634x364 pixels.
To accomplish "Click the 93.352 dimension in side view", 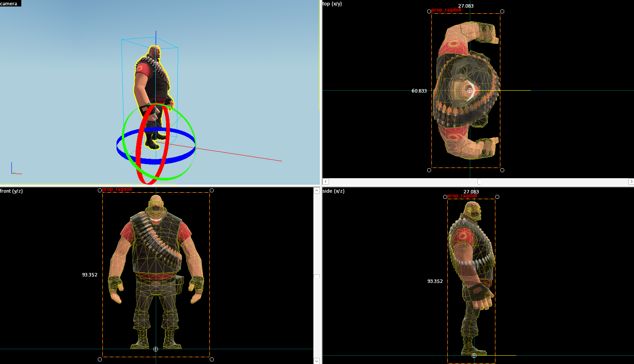I will tap(435, 281).
